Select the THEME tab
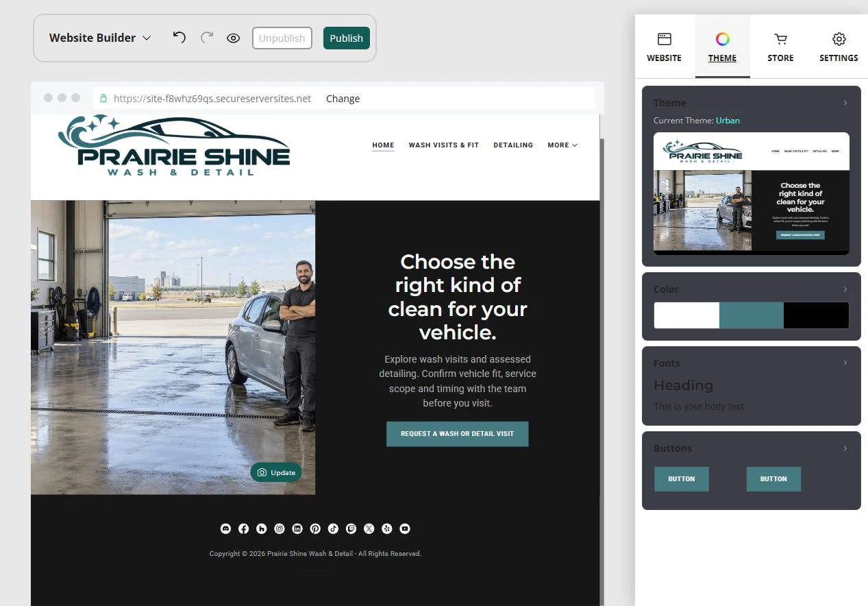Image resolution: width=868 pixels, height=606 pixels. [723, 47]
